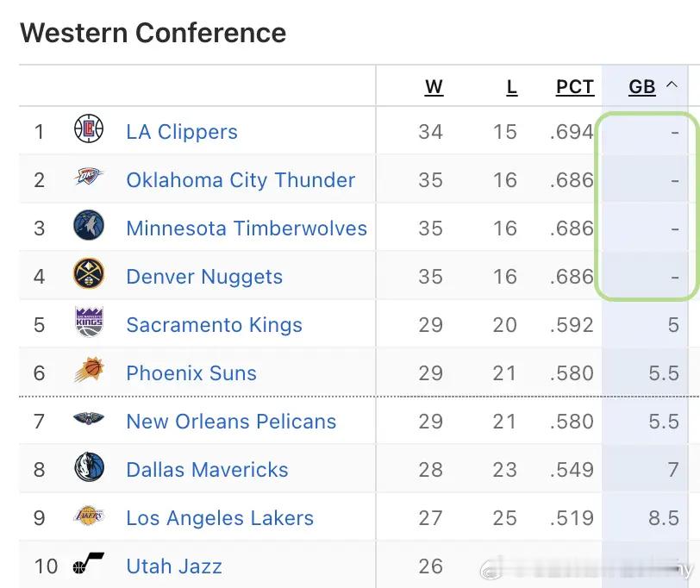Click the Oklahoma City Thunder logo
The image size is (700, 588).
click(x=89, y=178)
